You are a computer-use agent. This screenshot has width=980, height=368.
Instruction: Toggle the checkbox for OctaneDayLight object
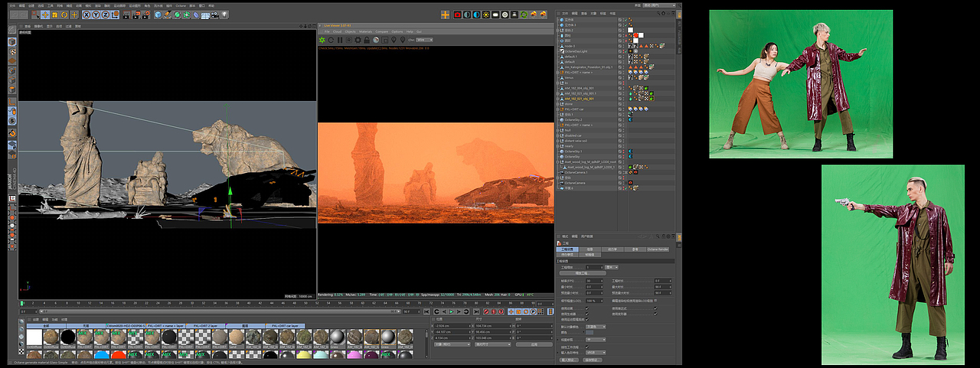point(620,51)
